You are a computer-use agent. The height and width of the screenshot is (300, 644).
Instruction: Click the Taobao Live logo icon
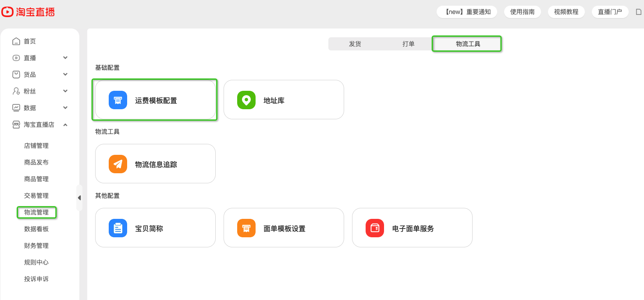click(x=7, y=12)
